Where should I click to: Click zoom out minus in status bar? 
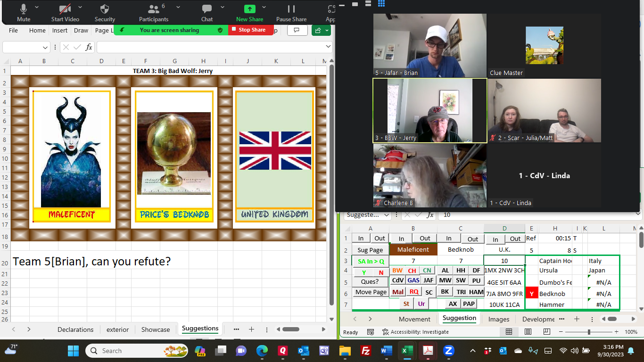(x=561, y=332)
